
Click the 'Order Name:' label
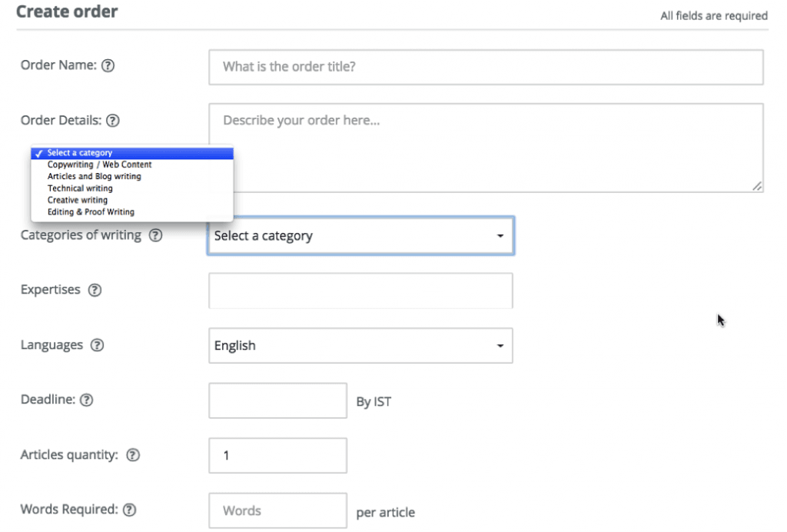[x=58, y=65]
